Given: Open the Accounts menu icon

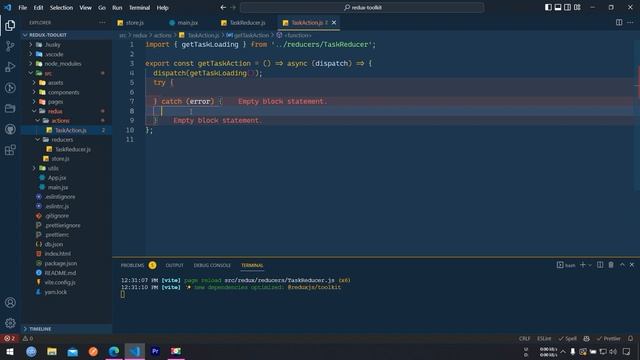Looking at the screenshot, I should (10, 302).
